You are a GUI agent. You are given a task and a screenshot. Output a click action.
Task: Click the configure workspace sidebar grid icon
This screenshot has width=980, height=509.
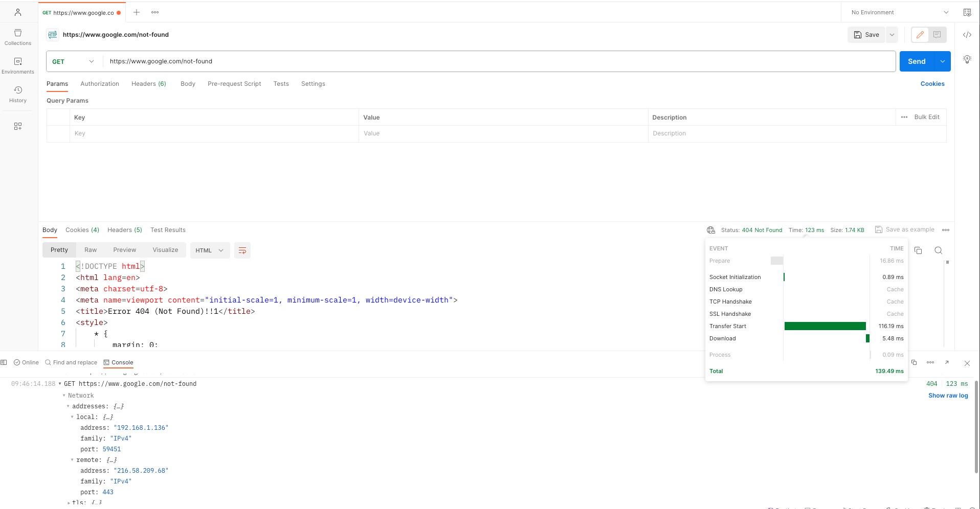[x=18, y=126]
